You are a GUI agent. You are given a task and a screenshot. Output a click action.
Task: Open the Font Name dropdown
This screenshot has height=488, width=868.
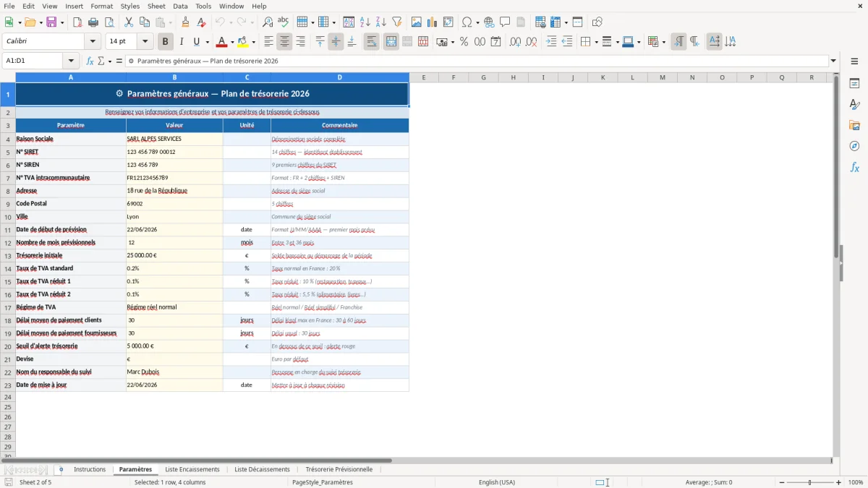coord(92,42)
